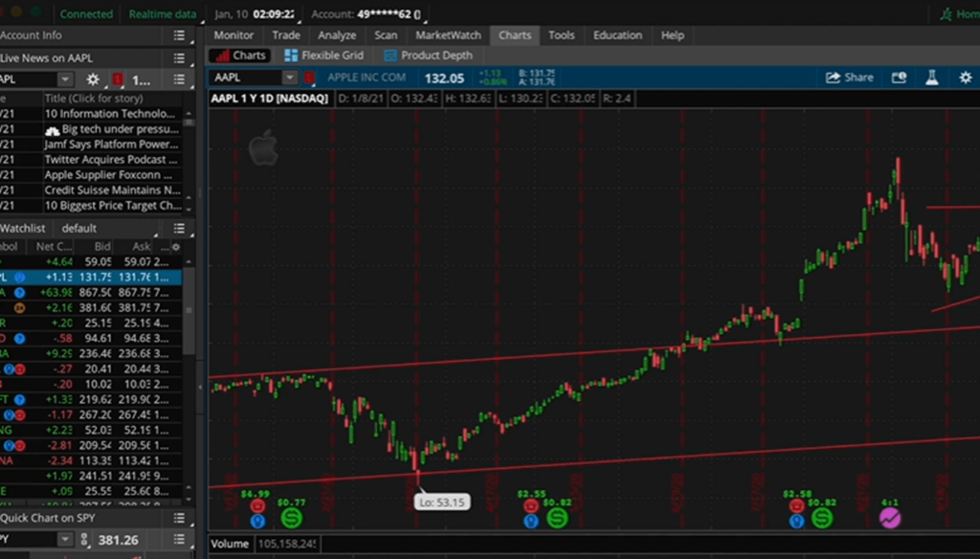Screen dimensions: 980x559
Task: Open the MarketWatch tab
Action: pos(448,35)
